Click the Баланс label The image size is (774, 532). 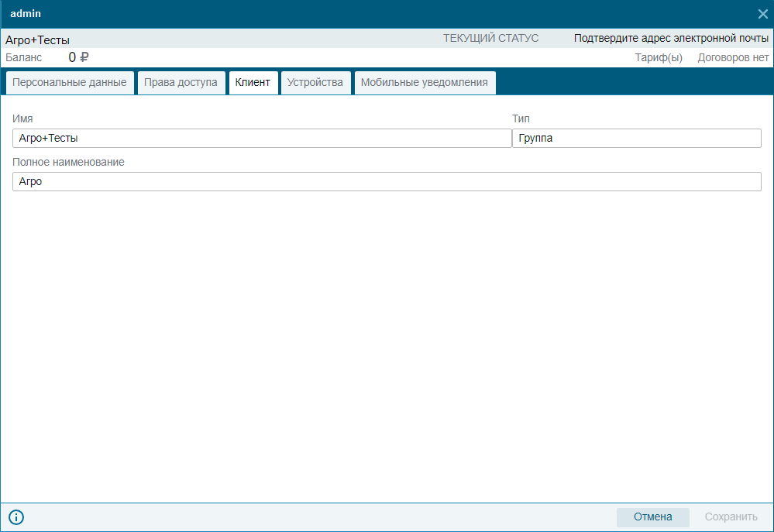[24, 57]
